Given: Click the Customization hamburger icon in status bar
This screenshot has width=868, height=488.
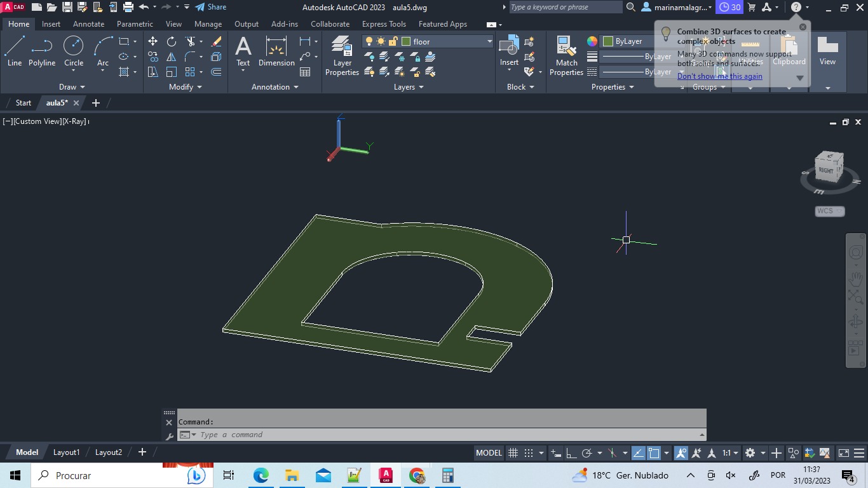Looking at the screenshot, I should click(x=860, y=453).
